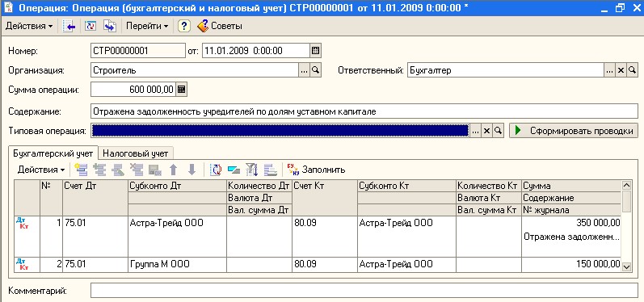Screen dimensions: 644x302
Task: Click Заполнить button with БУ-НУ icon
Action: click(x=316, y=170)
